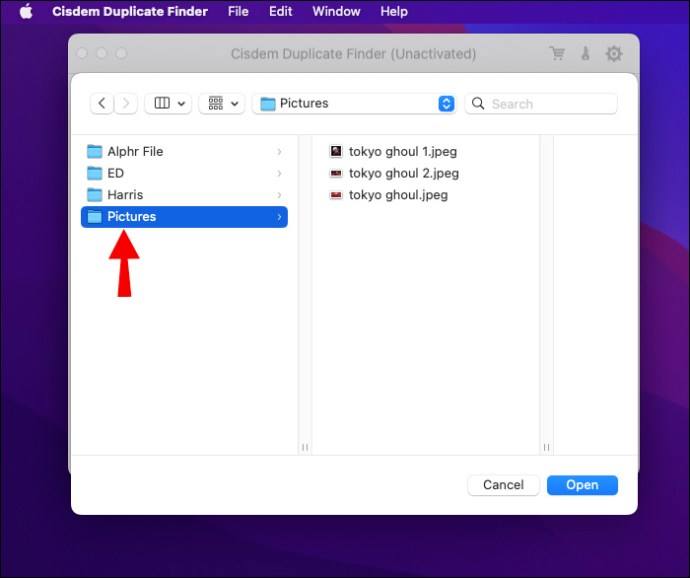This screenshot has width=690, height=578.
Task: Click the tokyo ghoul 1.jpeg thumbnail icon
Action: point(336,151)
